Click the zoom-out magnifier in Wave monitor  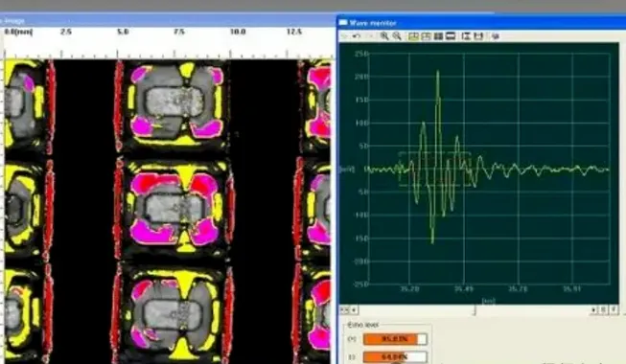pyautogui.click(x=397, y=36)
